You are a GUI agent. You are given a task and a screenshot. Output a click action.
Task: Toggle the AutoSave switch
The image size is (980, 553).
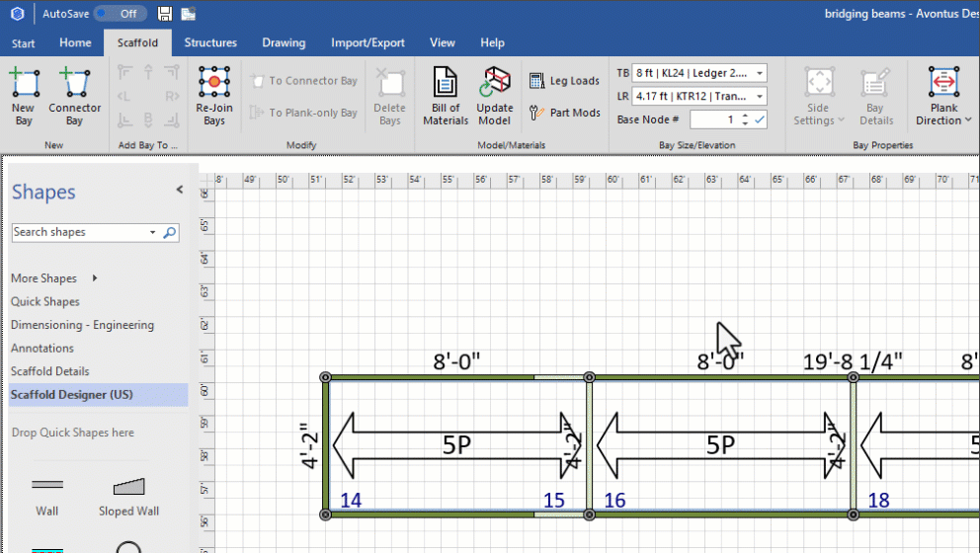click(120, 14)
